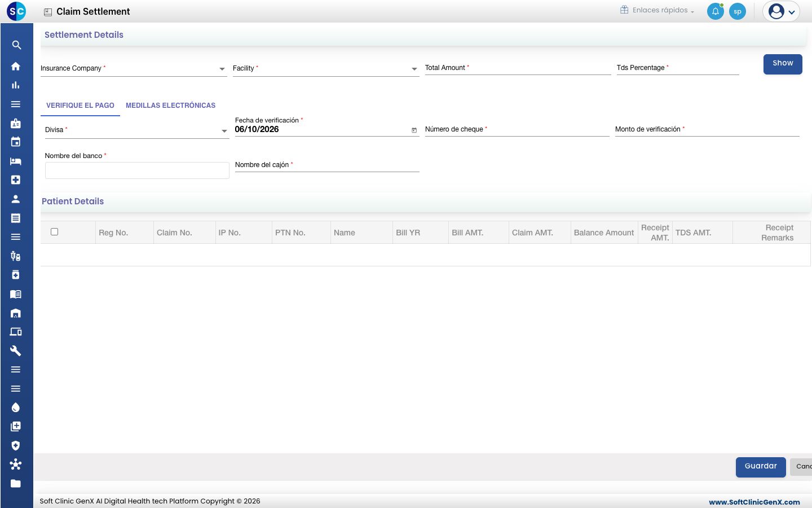Click the calendar icon for Fecha de verificación
This screenshot has width=812, height=508.
point(414,130)
